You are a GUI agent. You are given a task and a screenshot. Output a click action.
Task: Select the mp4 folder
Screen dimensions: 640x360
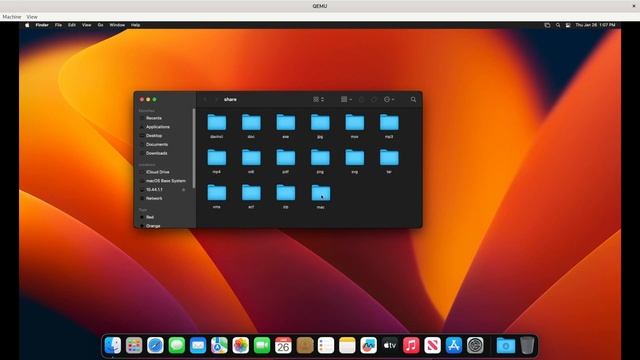pyautogui.click(x=217, y=161)
